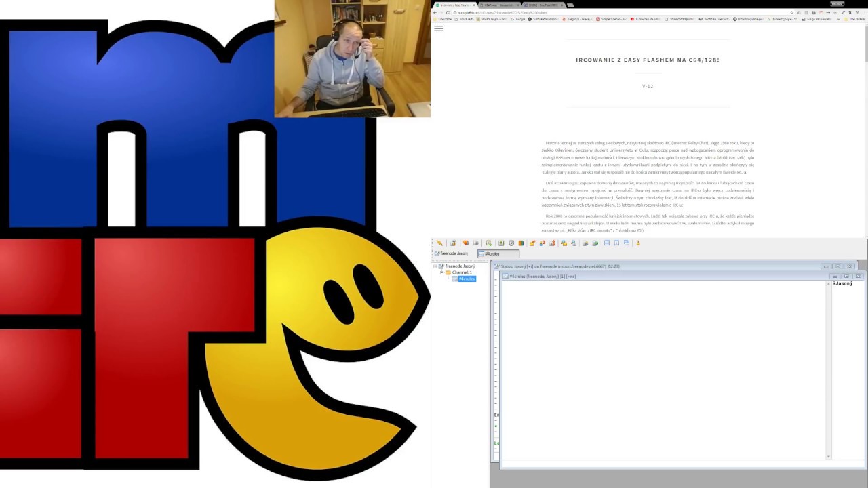Open the Address book toolbar icon

tap(501, 243)
